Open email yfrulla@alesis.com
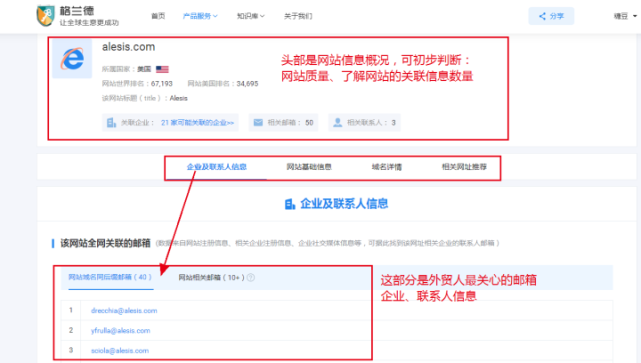641x363 pixels. 121,330
